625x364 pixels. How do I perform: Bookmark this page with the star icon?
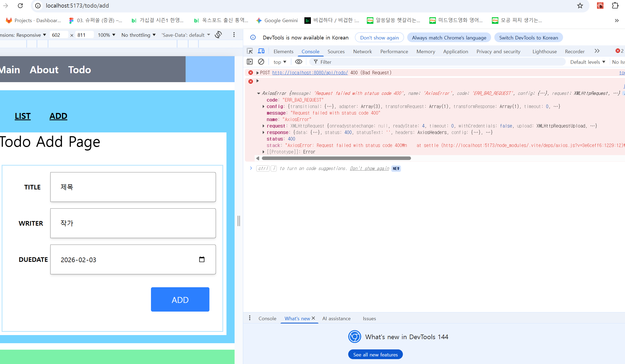coord(580,6)
